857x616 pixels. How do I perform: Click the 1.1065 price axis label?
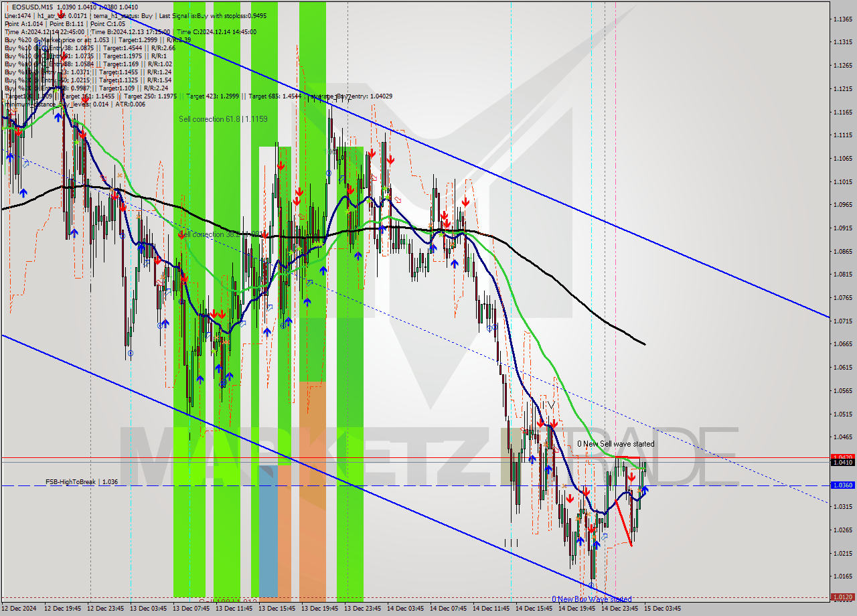pos(842,158)
